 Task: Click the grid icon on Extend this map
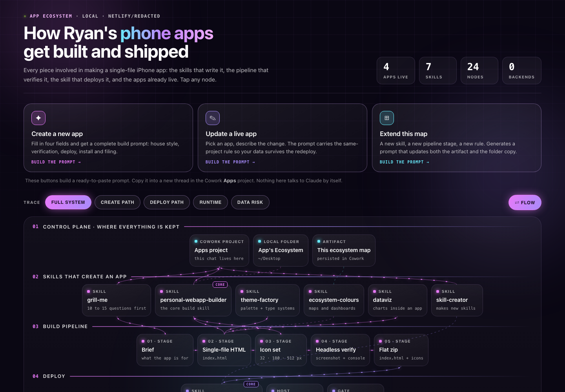coord(387,118)
